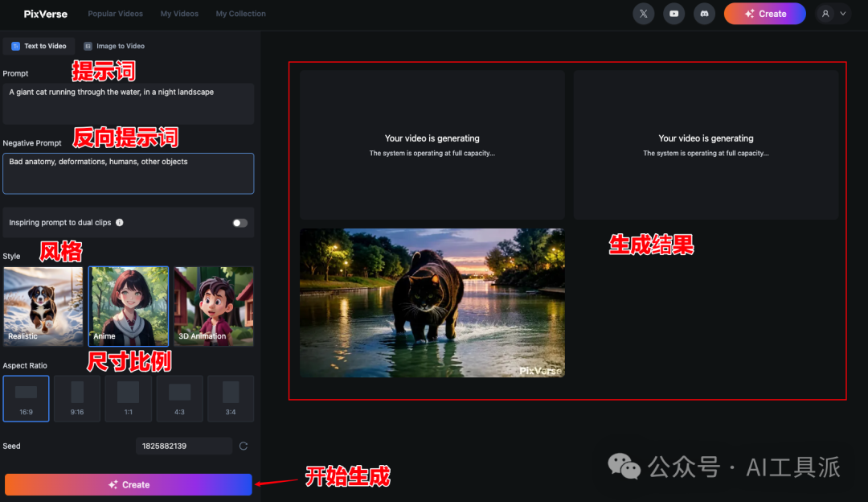Viewport: 868px width, 502px height.
Task: Toggle Inspiring prompt to dual clips switch
Action: 240,223
